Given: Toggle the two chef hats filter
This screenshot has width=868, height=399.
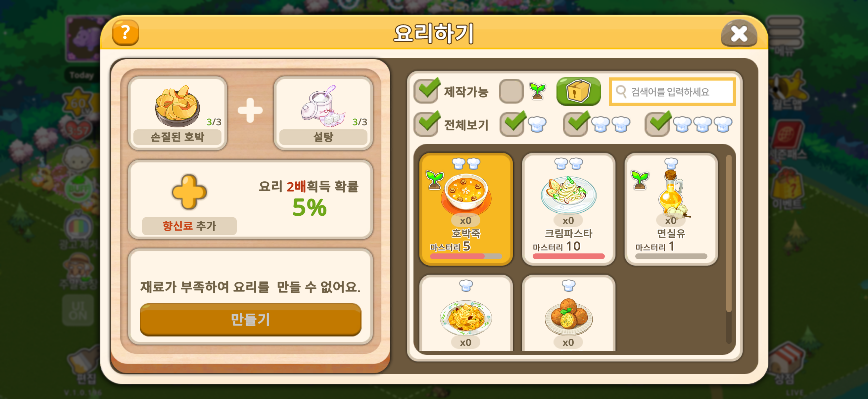Looking at the screenshot, I should [575, 124].
